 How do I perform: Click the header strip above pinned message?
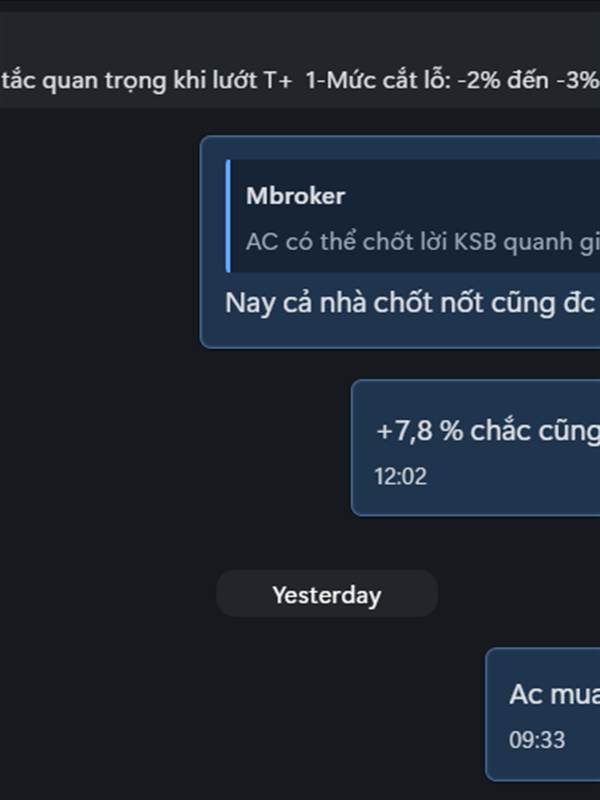pyautogui.click(x=300, y=32)
